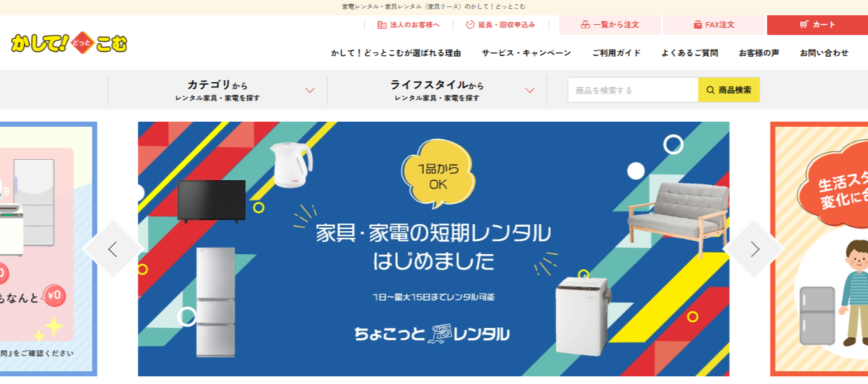Expand the ライフスタイルから dropdown chevron
This screenshot has width=868, height=384.
pos(530,90)
